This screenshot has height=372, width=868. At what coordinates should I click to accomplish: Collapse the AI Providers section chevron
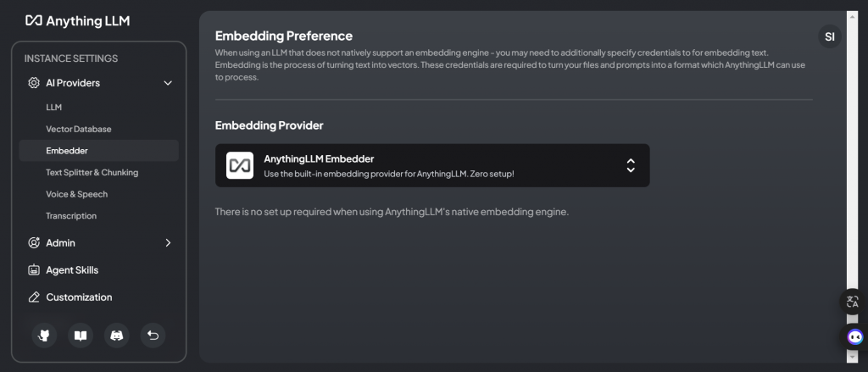(x=168, y=83)
